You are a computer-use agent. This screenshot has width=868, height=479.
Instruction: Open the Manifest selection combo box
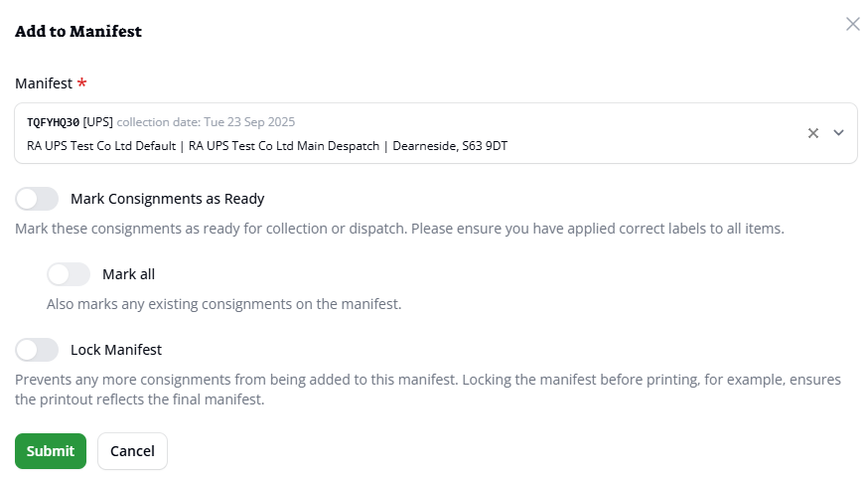pyautogui.click(x=397, y=133)
